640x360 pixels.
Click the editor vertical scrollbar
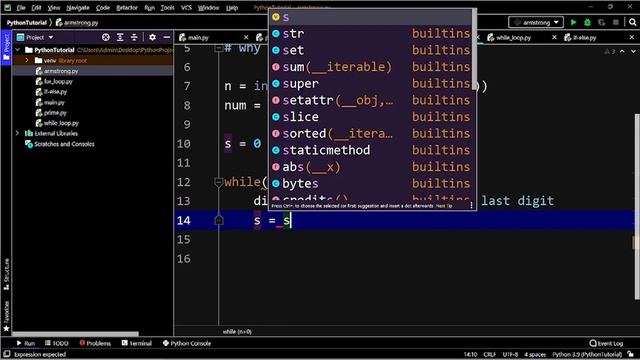click(x=636, y=206)
